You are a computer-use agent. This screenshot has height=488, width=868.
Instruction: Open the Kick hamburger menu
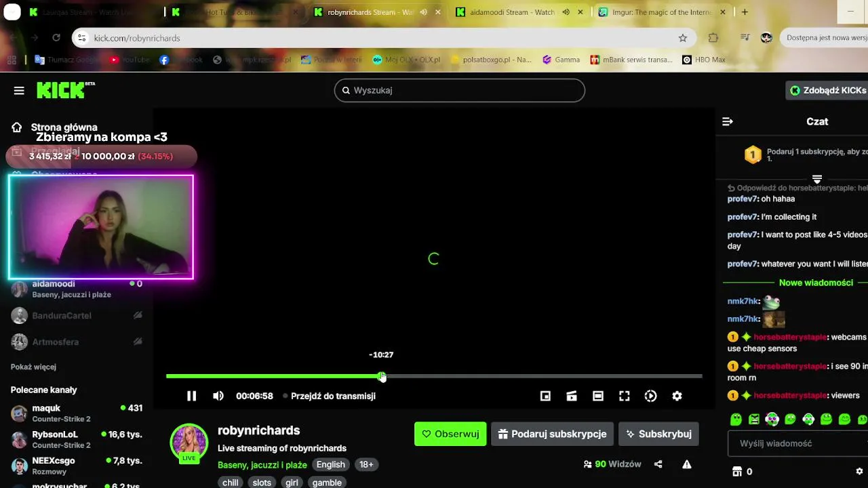(19, 90)
